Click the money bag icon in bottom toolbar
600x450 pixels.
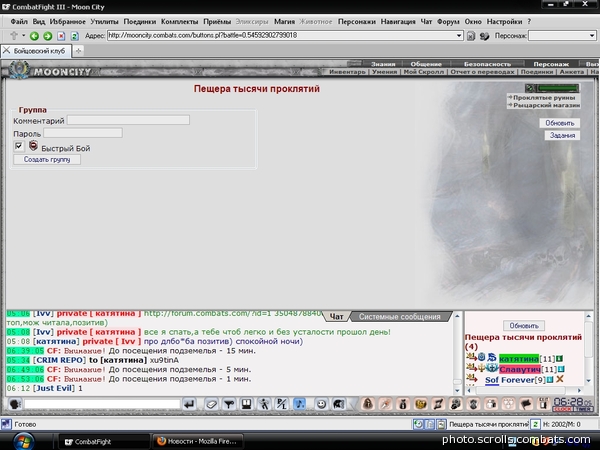(403, 404)
